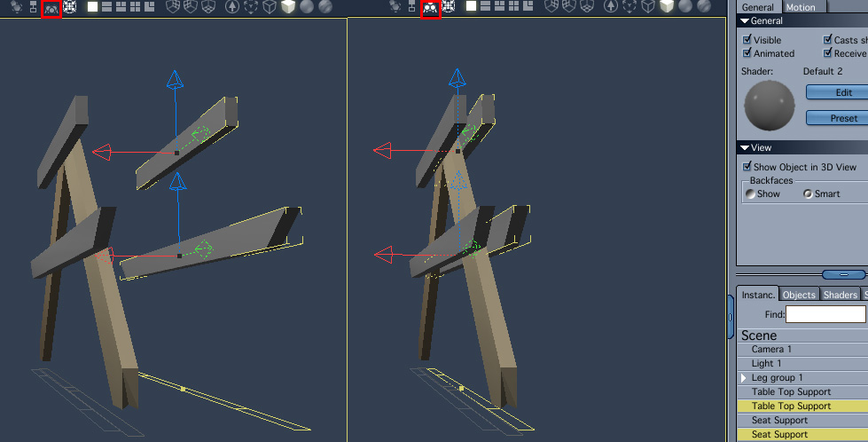Image resolution: width=868 pixels, height=442 pixels.
Task: Select L-shaped layout icon in left view toolbar
Action: tap(150, 6)
